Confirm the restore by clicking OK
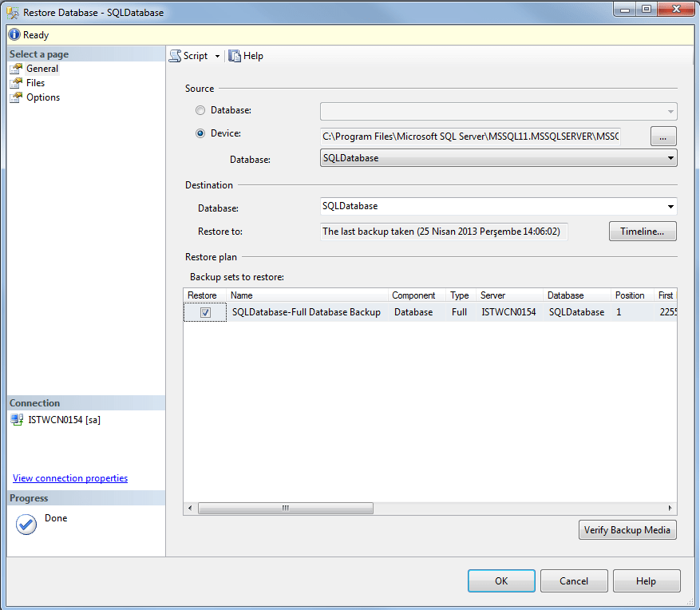700x610 pixels. click(501, 580)
